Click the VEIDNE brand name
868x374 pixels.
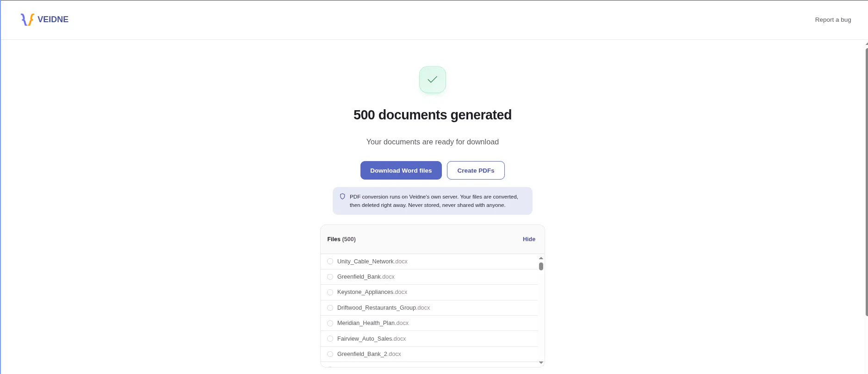(53, 19)
